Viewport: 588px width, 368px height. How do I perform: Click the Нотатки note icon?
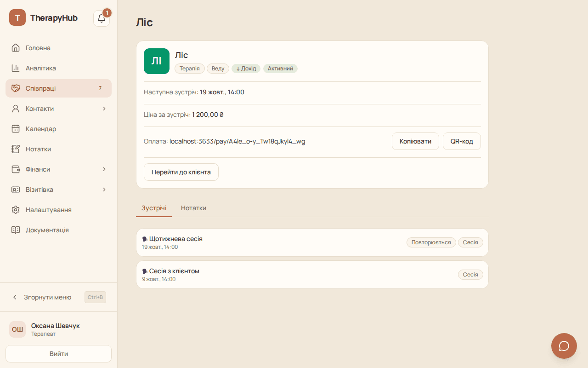16,149
